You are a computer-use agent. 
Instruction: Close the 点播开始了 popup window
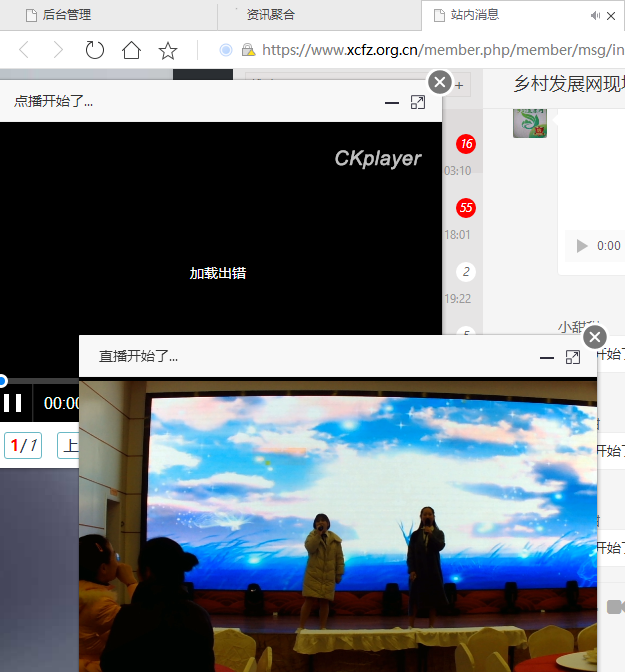click(439, 82)
